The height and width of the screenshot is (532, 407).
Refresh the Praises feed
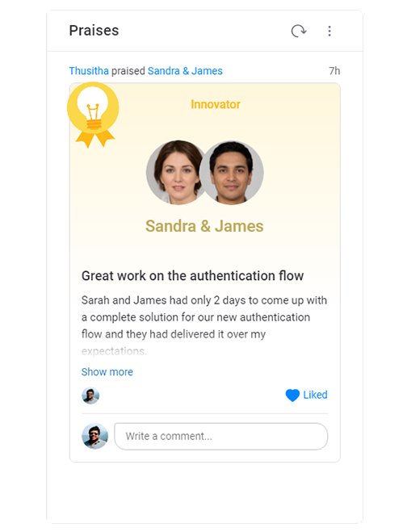pyautogui.click(x=299, y=31)
